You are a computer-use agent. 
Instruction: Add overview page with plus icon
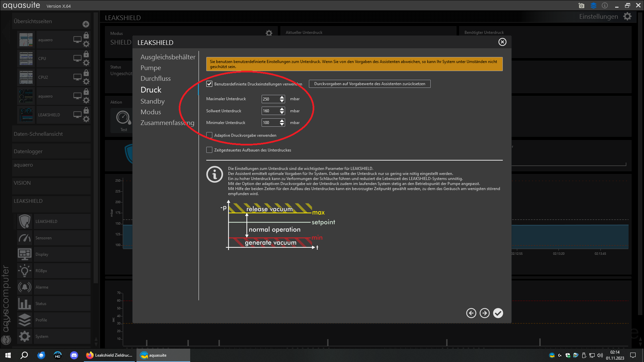click(x=86, y=24)
